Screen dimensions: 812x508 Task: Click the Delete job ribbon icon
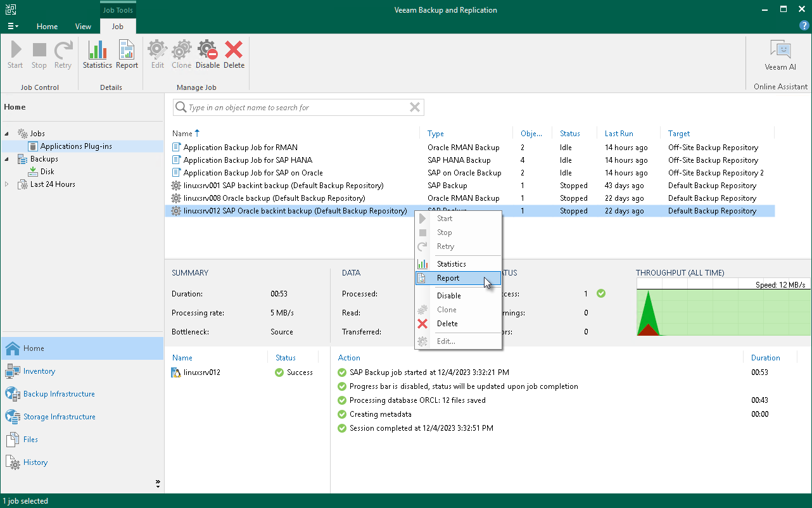pyautogui.click(x=234, y=55)
